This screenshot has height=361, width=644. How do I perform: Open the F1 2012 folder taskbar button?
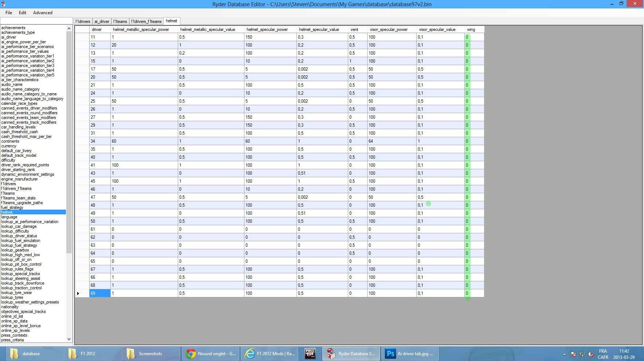click(x=93, y=354)
